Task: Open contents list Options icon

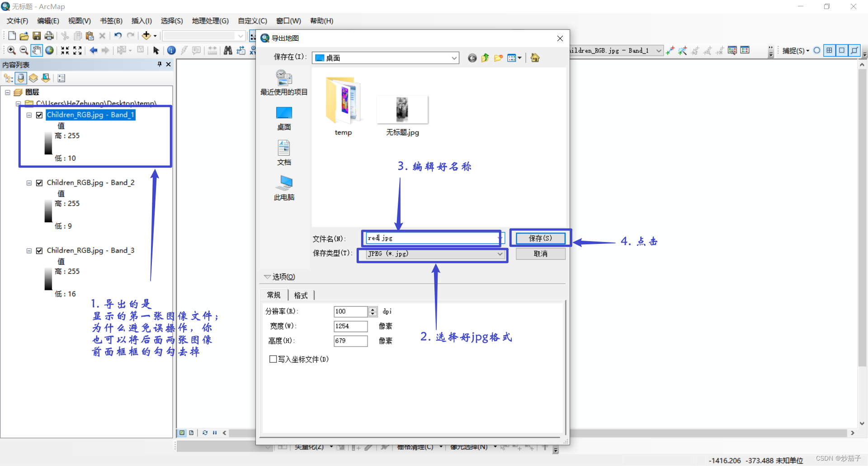Action: 61,78
